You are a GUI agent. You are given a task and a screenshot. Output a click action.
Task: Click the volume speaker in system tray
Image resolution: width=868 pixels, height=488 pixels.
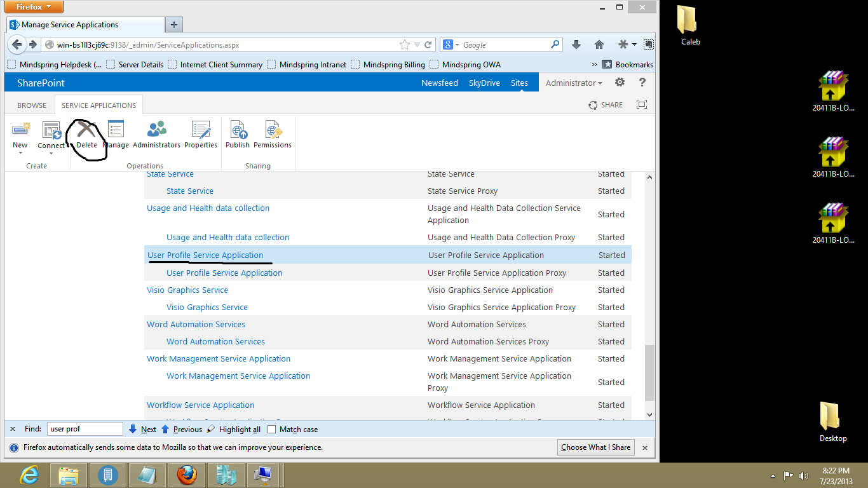[x=804, y=475]
